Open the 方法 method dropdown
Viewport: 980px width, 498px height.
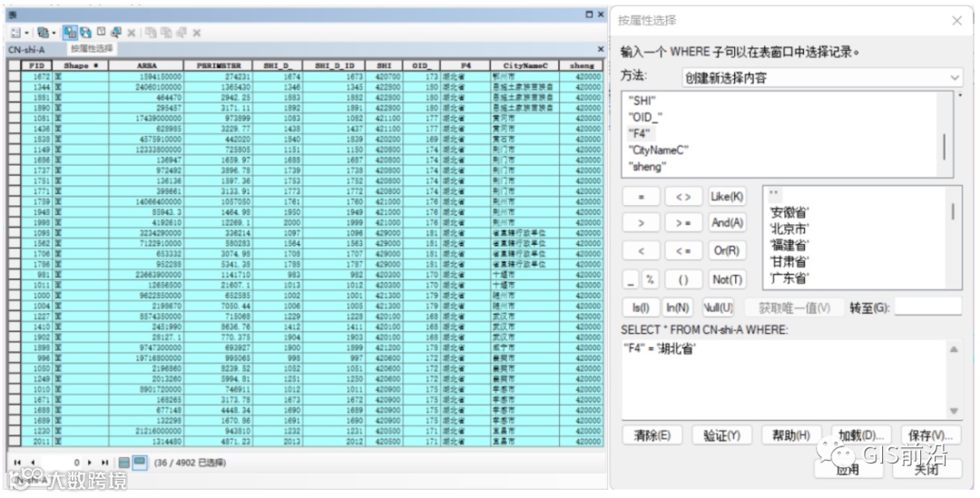822,77
